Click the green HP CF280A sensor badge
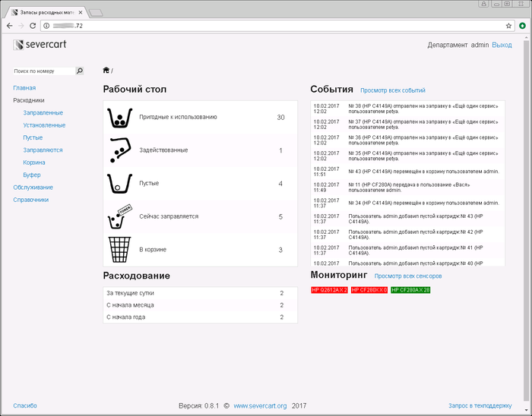This screenshot has height=416, width=532. click(x=410, y=290)
